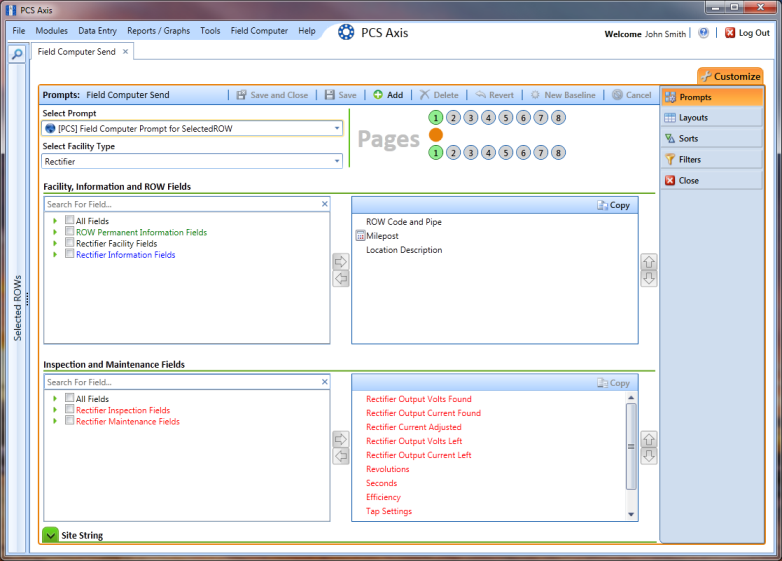This screenshot has height=561, width=782.
Task: Click the PCS Axis logo icon
Action: click(x=346, y=32)
